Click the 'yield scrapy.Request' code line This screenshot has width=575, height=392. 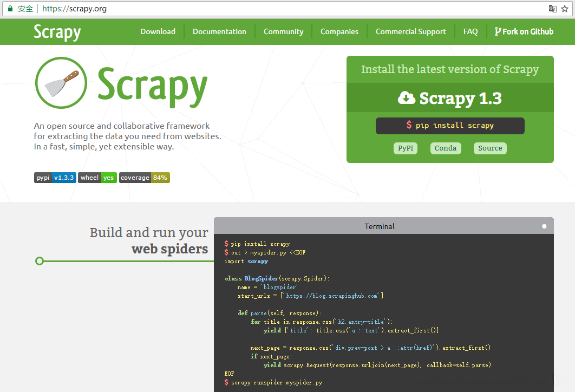click(377, 365)
